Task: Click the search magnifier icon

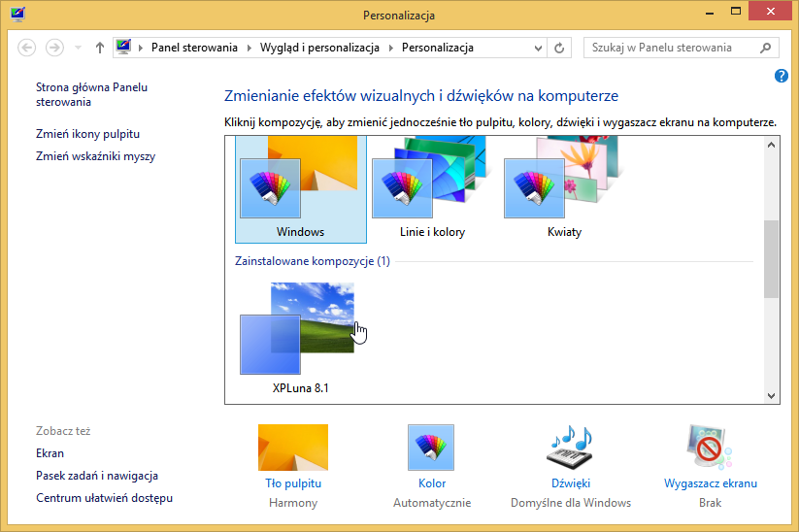Action: pyautogui.click(x=765, y=48)
